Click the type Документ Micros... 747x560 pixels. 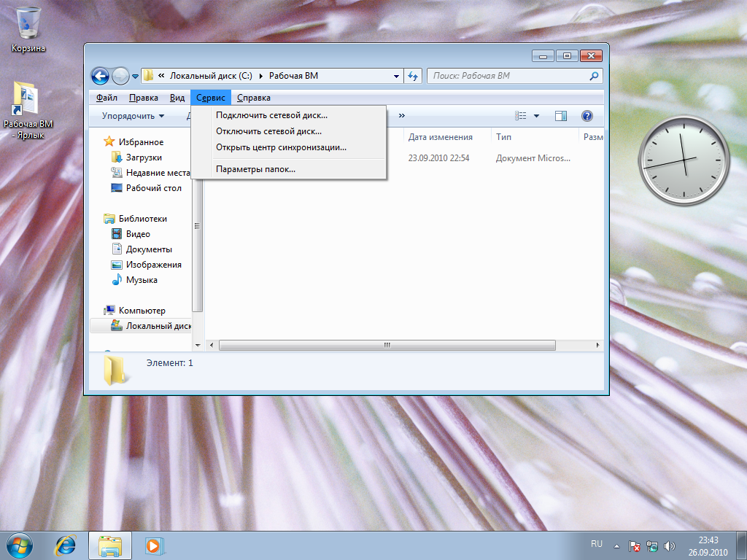(x=533, y=158)
